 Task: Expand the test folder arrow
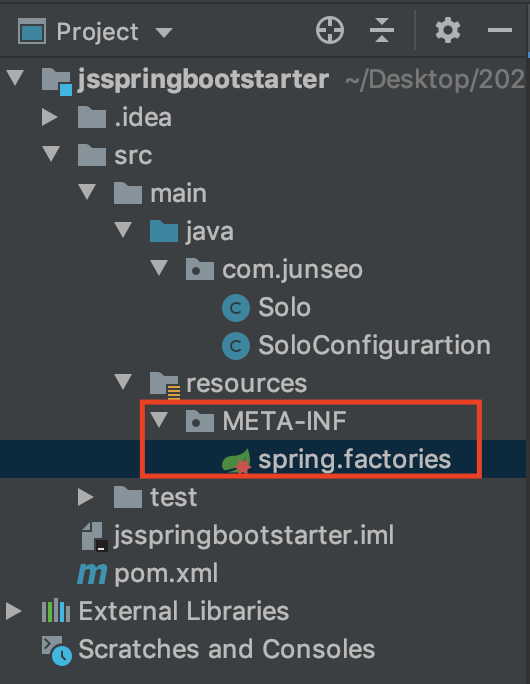[85, 497]
